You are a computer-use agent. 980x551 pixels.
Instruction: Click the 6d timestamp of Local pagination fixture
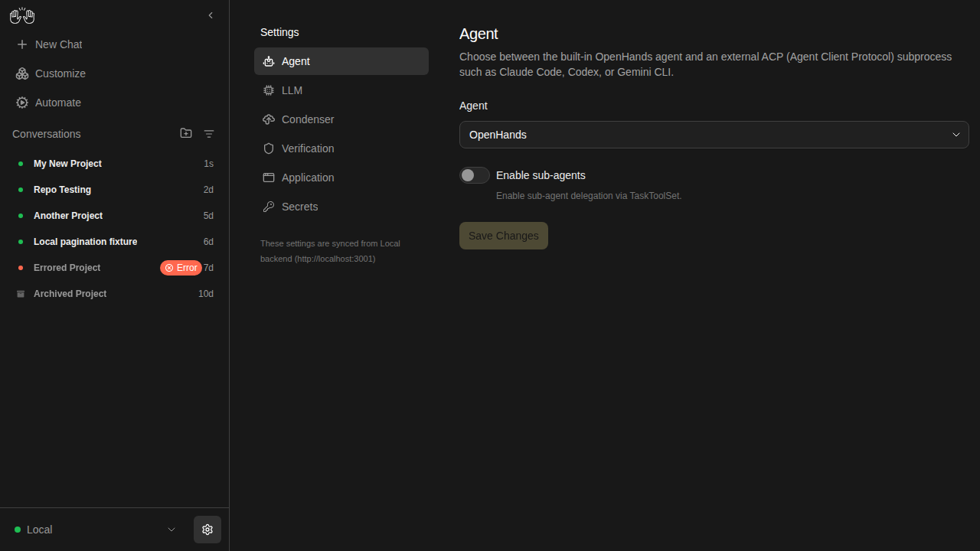(208, 242)
